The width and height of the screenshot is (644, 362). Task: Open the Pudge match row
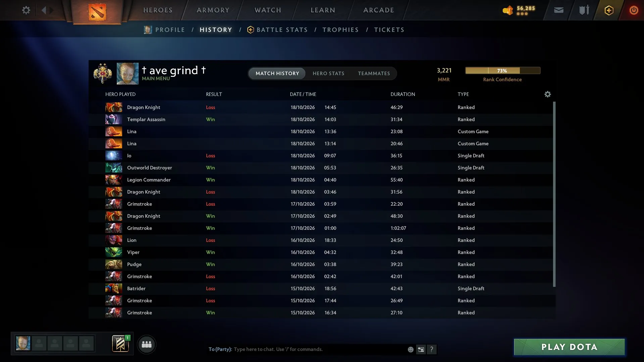click(320, 264)
